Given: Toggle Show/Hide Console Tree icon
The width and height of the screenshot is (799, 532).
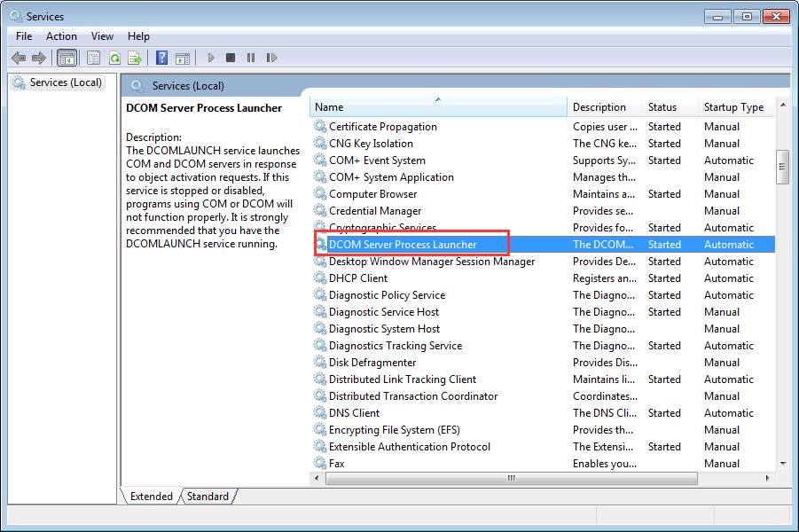Looking at the screenshot, I should pos(67,59).
